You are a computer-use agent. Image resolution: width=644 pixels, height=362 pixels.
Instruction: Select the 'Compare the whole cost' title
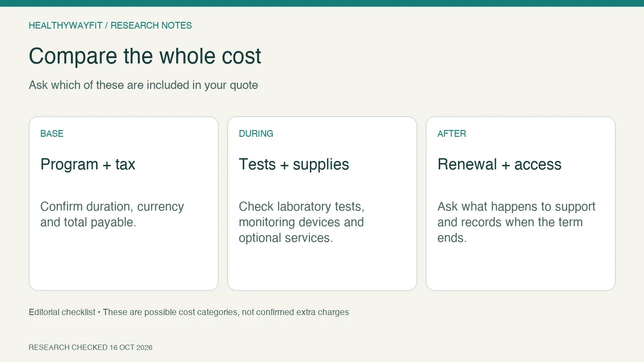click(145, 56)
